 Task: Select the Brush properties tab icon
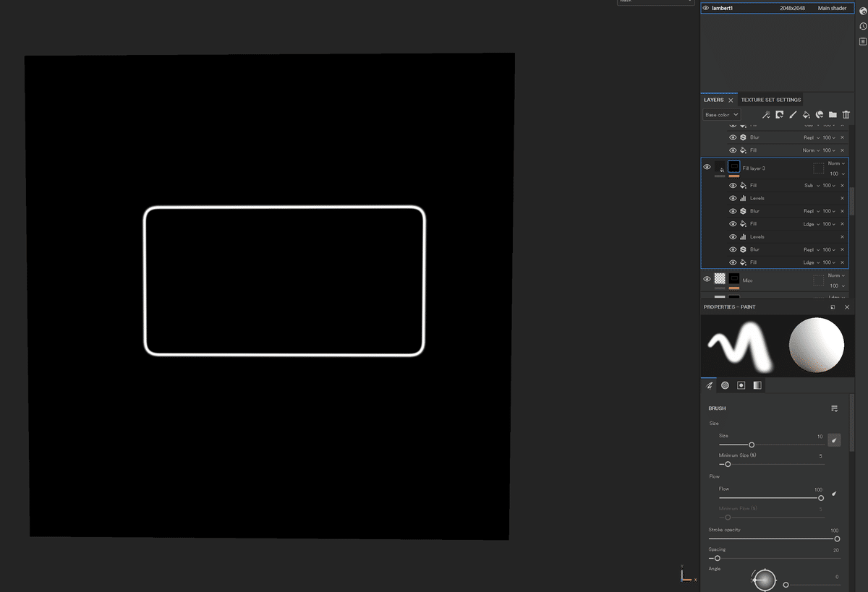[x=709, y=385]
